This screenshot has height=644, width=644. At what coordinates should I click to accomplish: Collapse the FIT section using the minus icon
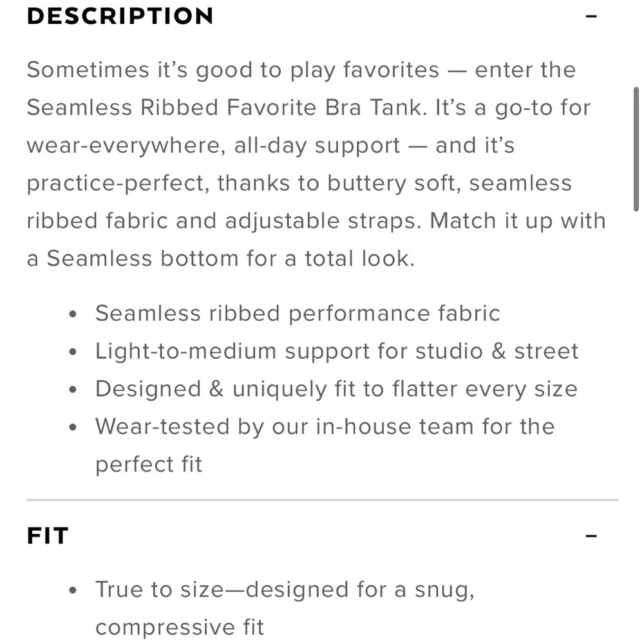pos(590,535)
